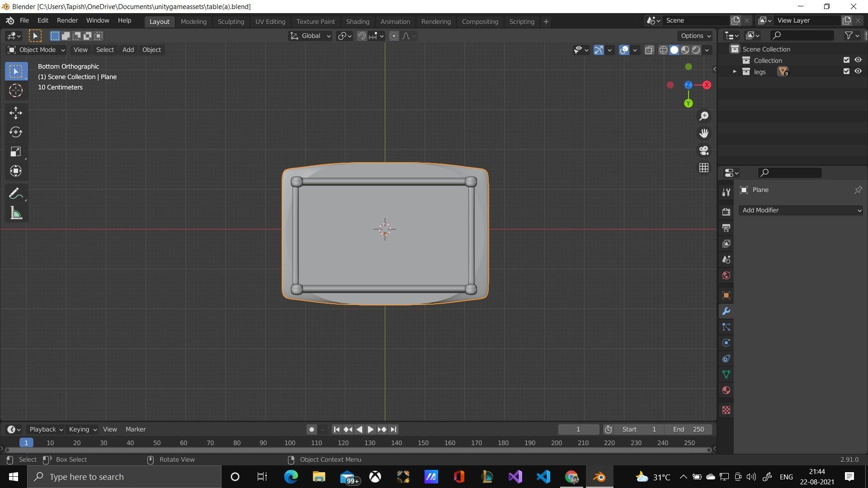Click the Zoom view magnifier icon
This screenshot has width=868, height=488.
pyautogui.click(x=704, y=116)
